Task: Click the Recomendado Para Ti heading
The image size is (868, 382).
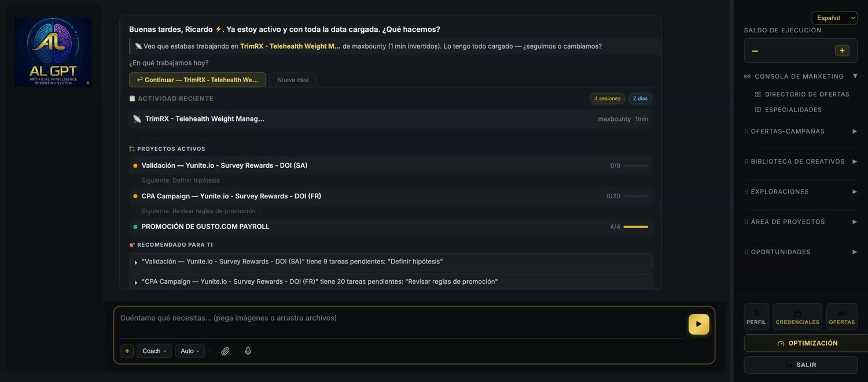Action: pyautogui.click(x=175, y=245)
